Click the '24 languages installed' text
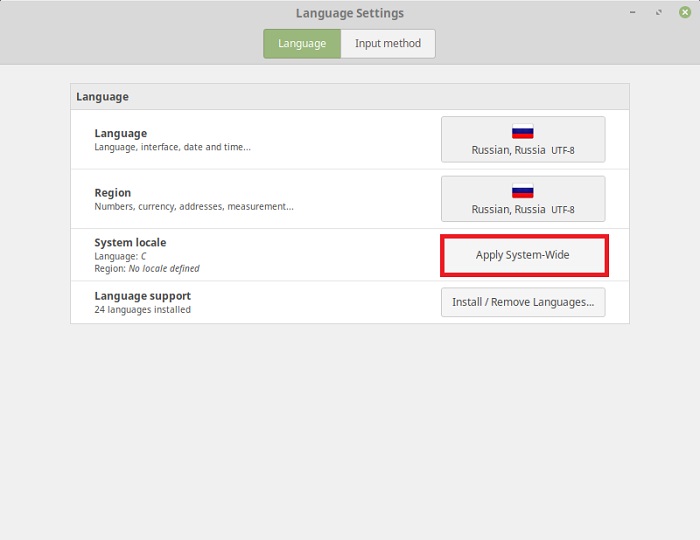 pyautogui.click(x=142, y=310)
